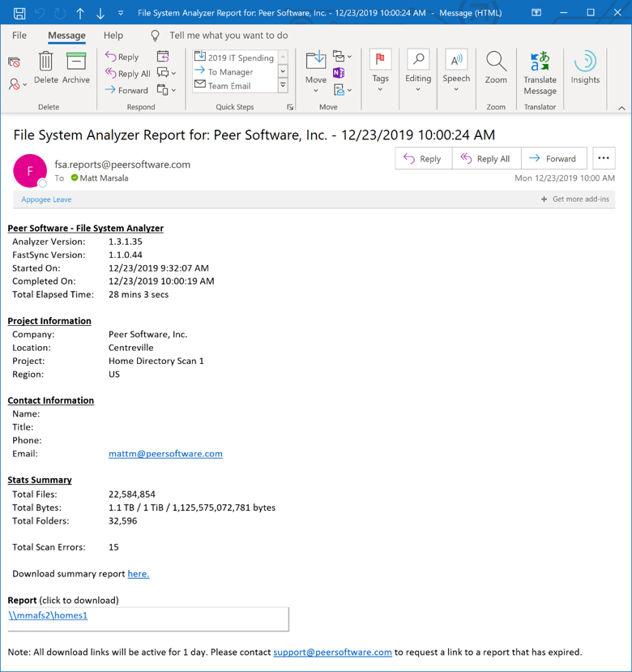Select the Message ribbon tab
The height and width of the screenshot is (672, 632).
pos(66,35)
